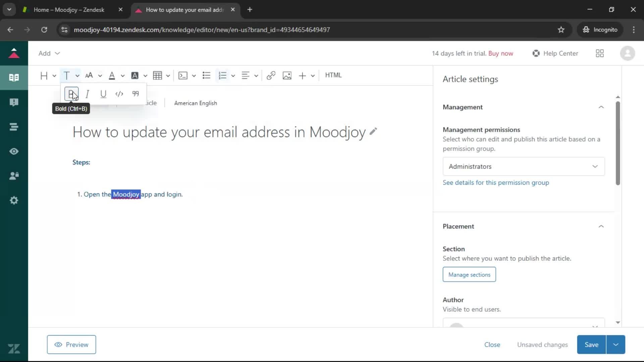This screenshot has width=644, height=362.
Task: Open the Save options dropdown arrow
Action: pos(616,345)
